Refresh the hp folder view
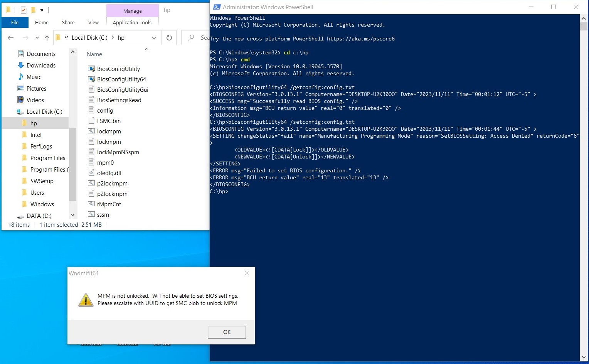This screenshot has height=364, width=589. click(169, 38)
